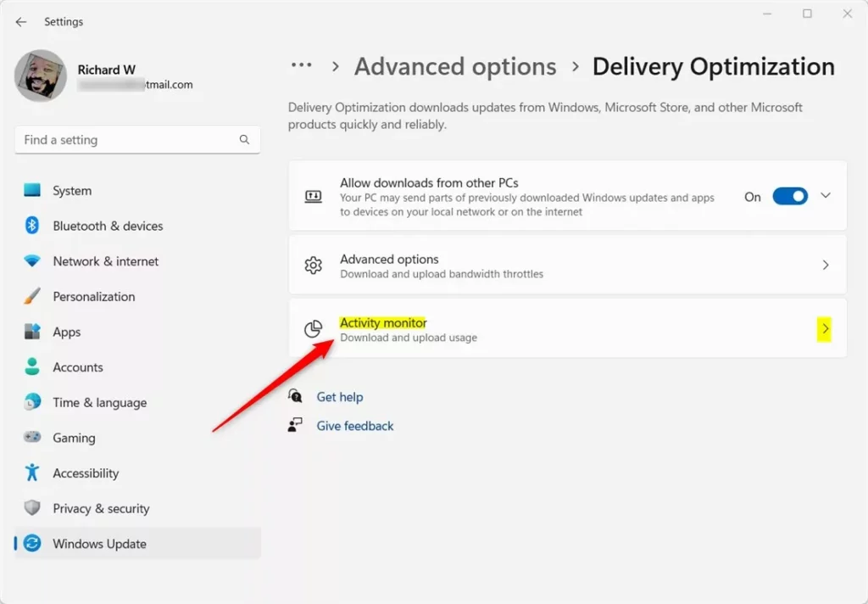Click the Give feedback link
Image resolution: width=868 pixels, height=604 pixels.
coord(355,426)
